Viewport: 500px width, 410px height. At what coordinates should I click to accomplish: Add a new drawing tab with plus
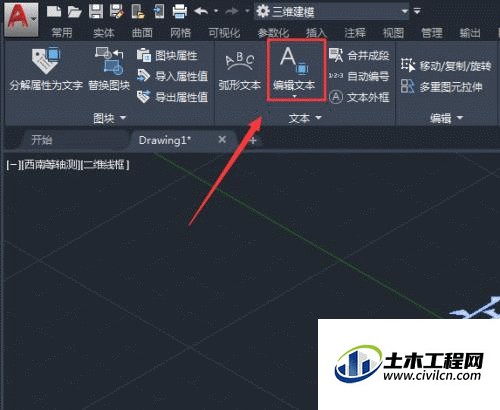click(253, 140)
